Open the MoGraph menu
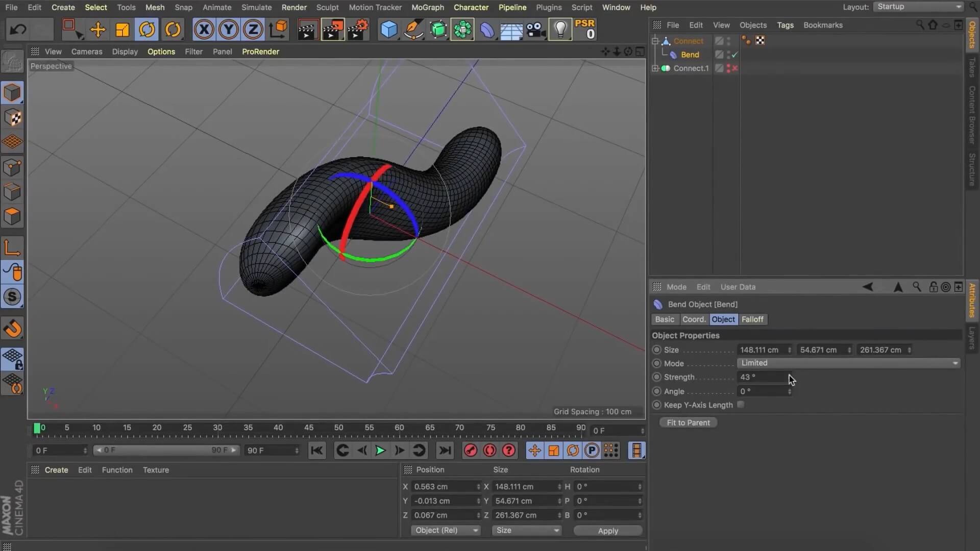This screenshot has height=551, width=980. click(x=427, y=7)
